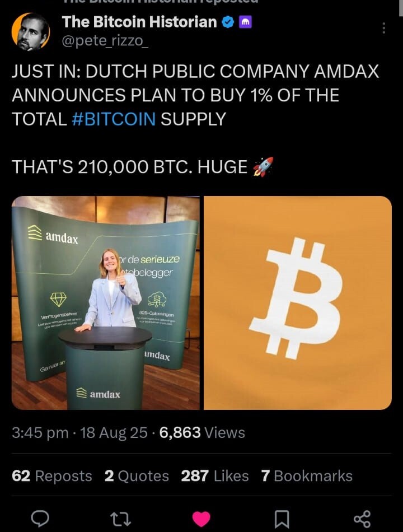Open the 7 Bookmarks count
Screen dimensions: 403x532
click(x=307, y=476)
